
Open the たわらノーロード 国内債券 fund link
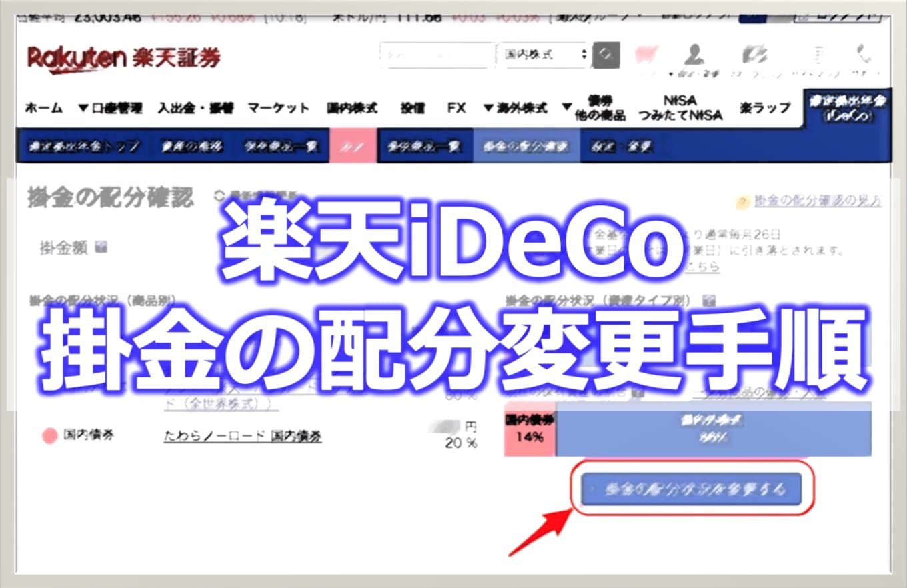(x=243, y=436)
